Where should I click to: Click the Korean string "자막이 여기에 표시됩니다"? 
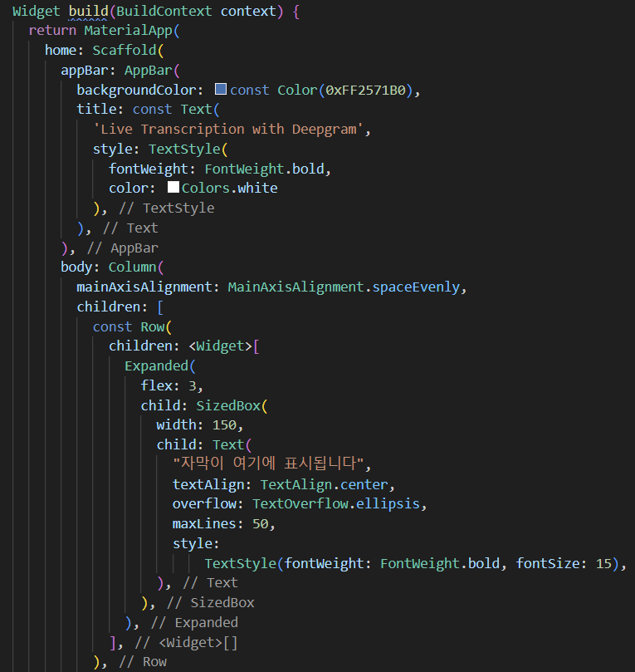pyautogui.click(x=268, y=464)
